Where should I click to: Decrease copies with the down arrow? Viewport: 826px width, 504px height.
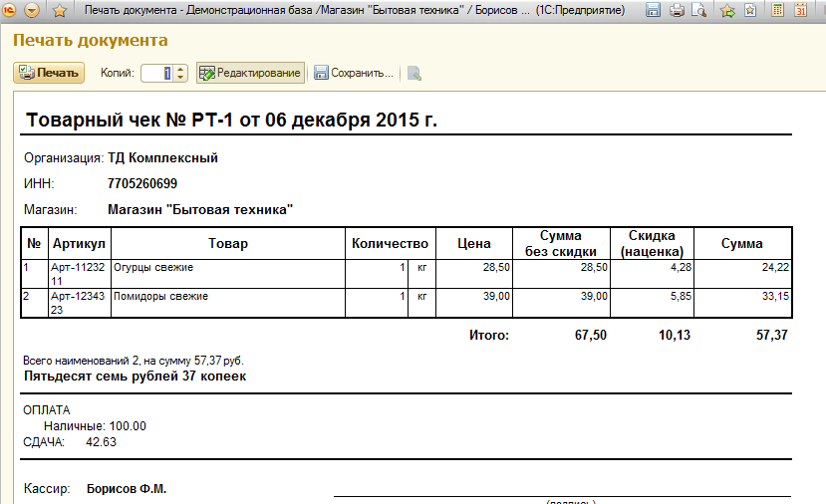tap(180, 77)
